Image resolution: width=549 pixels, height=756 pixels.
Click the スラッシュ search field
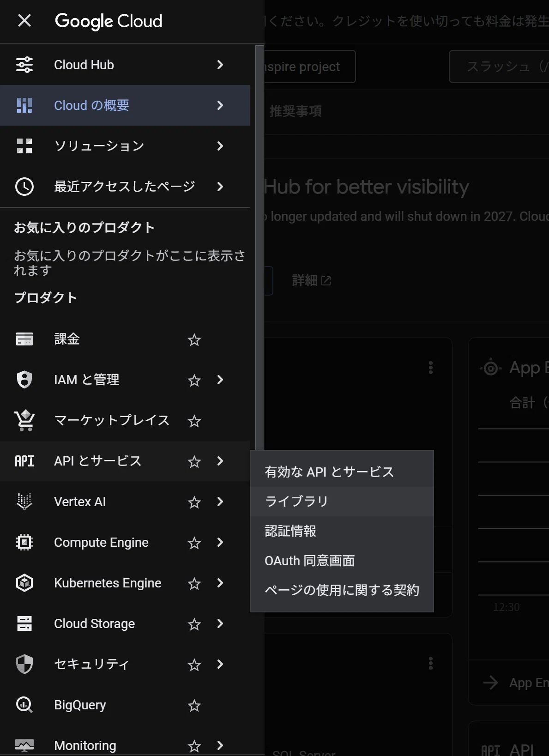(499, 67)
